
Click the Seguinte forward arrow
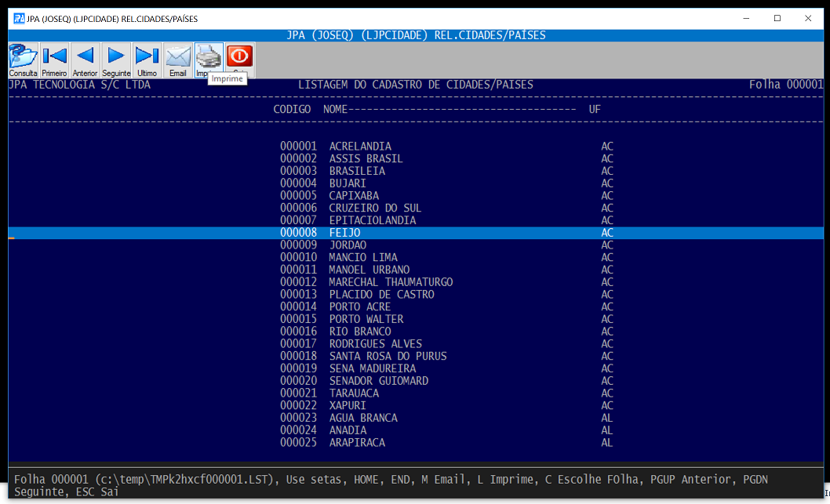[x=116, y=60]
